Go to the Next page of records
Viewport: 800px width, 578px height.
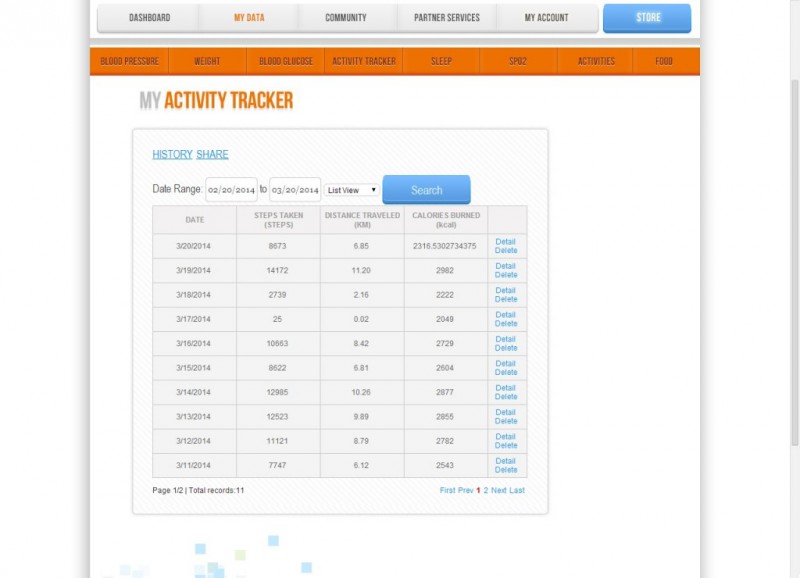coord(499,491)
